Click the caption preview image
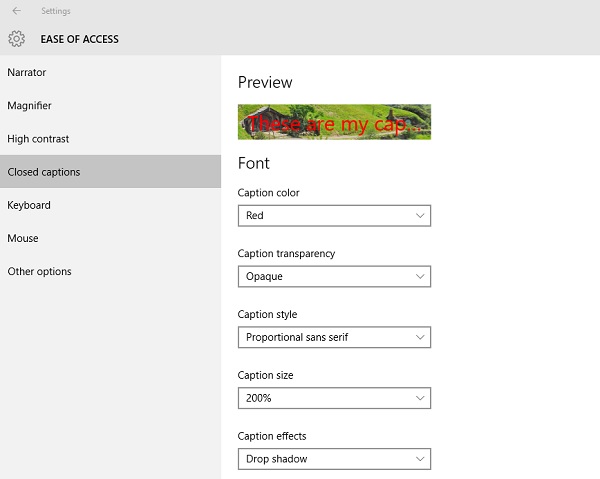The height and width of the screenshot is (479, 600). tap(334, 122)
